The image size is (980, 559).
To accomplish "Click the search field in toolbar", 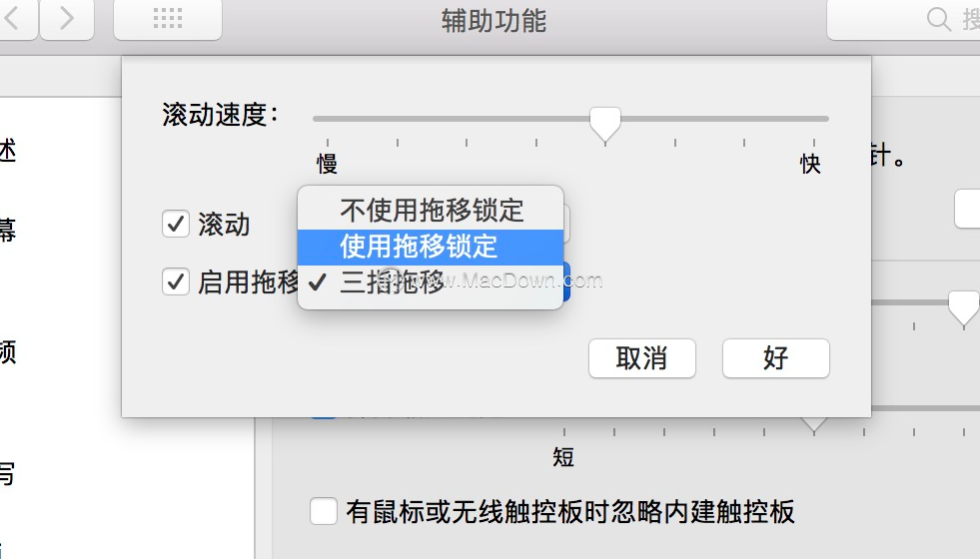I will [x=904, y=19].
